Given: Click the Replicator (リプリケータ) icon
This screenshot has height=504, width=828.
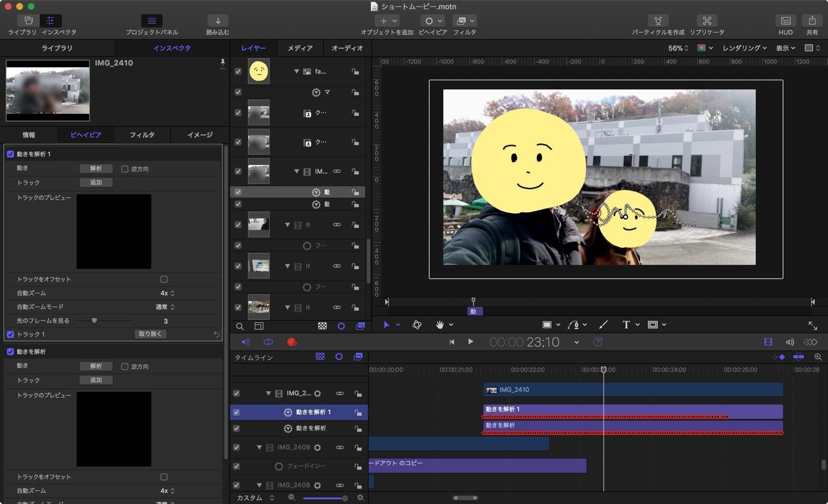Looking at the screenshot, I should click(707, 20).
